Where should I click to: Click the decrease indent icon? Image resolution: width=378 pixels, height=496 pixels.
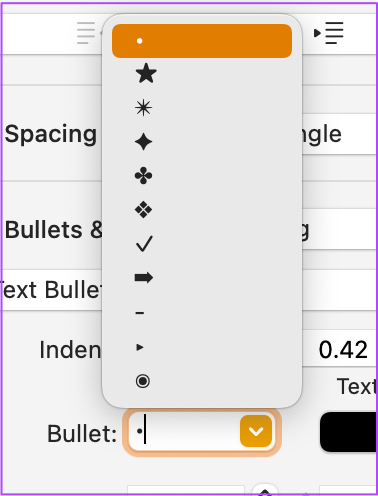pyautogui.click(x=89, y=33)
